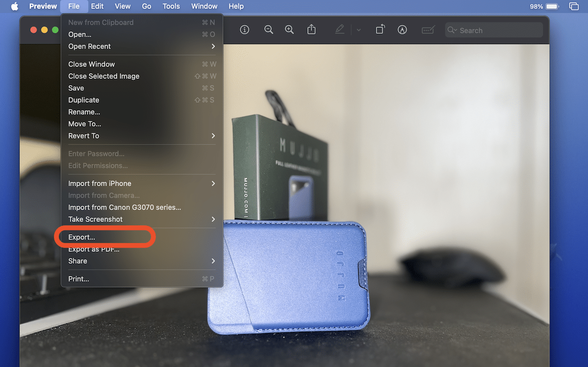Select the Highlight pen tool
The width and height of the screenshot is (588, 367).
pos(340,30)
